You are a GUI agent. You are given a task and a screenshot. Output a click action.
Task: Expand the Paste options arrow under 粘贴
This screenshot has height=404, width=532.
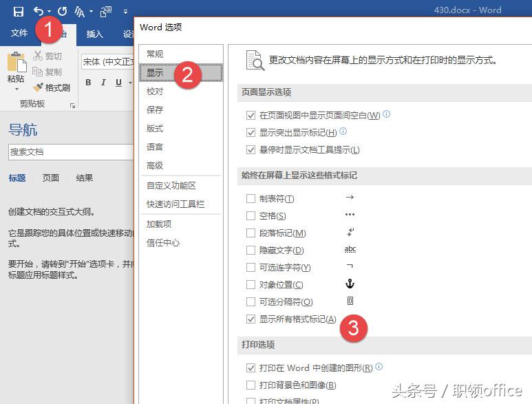coord(17,89)
